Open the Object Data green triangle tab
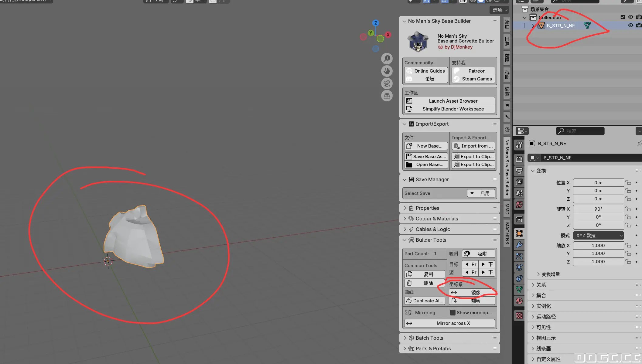The height and width of the screenshot is (364, 642). coord(519,290)
